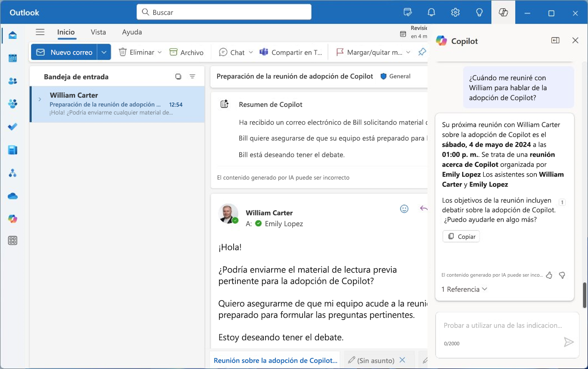
Task: Give thumbs down to Copilot response
Action: pos(562,275)
